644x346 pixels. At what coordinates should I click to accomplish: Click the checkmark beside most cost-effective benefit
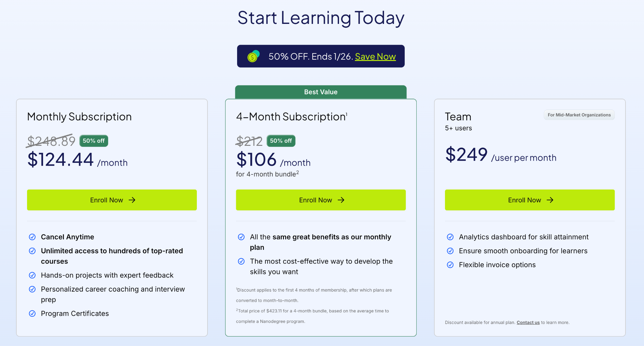click(x=241, y=261)
